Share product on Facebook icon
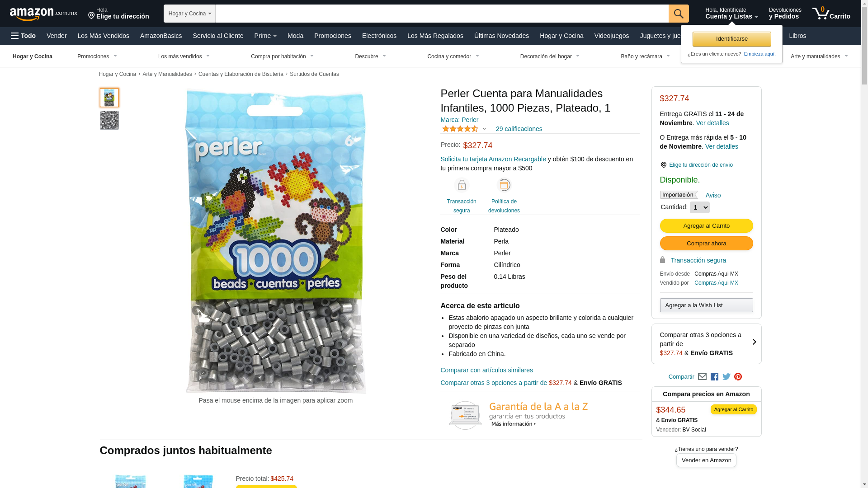Screen dimensions: 868x488 pyautogui.click(x=714, y=377)
